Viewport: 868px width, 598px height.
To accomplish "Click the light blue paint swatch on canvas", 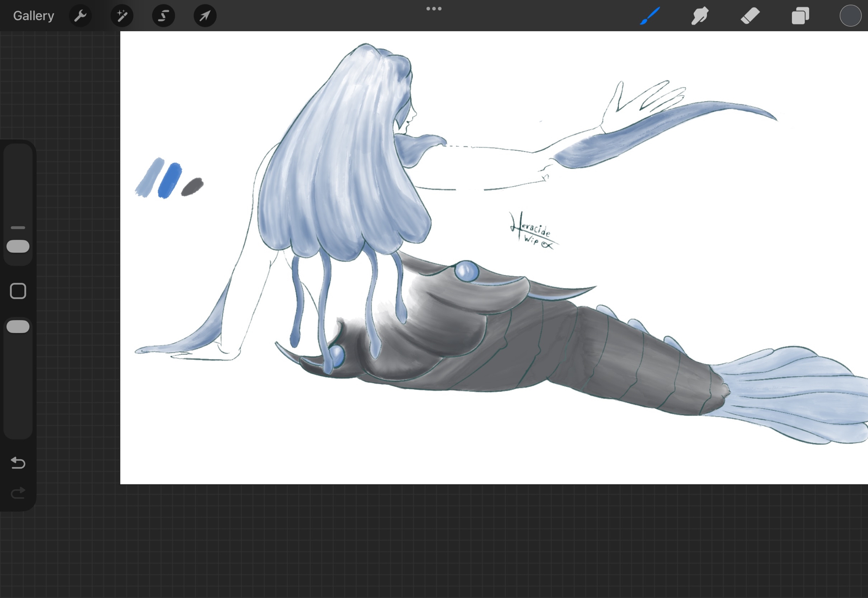I will coord(150,178).
